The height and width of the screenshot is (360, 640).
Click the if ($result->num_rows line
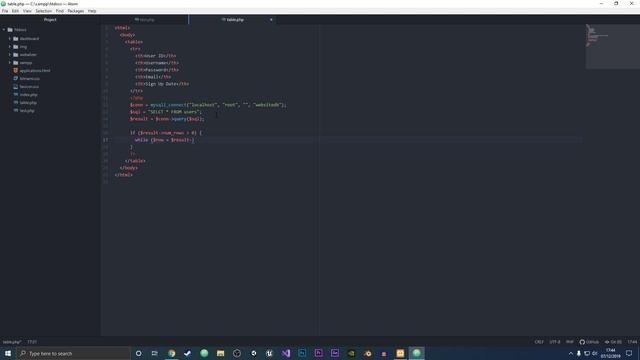(x=166, y=133)
